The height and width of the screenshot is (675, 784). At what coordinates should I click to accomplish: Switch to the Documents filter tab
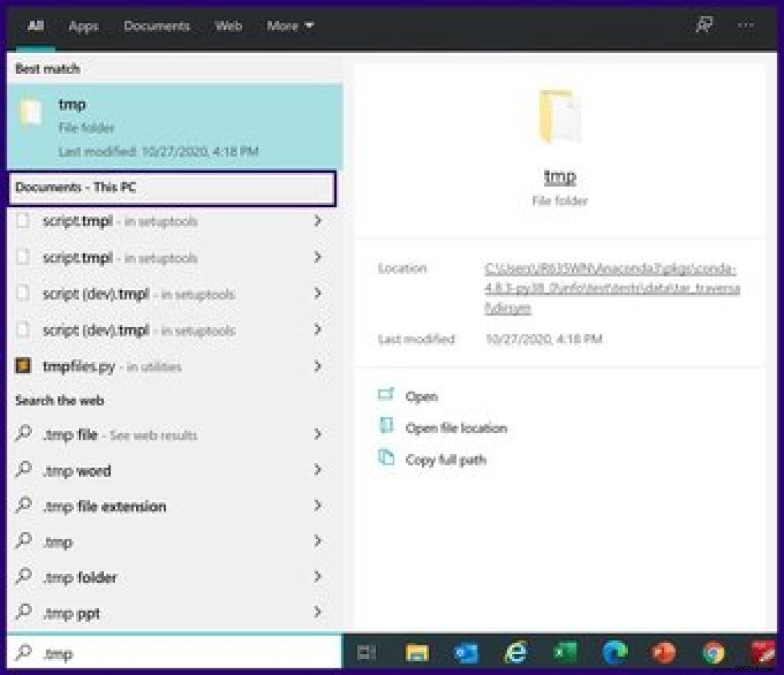click(x=157, y=26)
